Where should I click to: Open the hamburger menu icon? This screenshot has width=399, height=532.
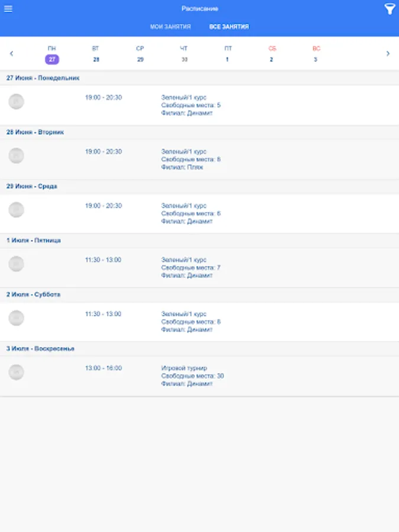point(8,9)
